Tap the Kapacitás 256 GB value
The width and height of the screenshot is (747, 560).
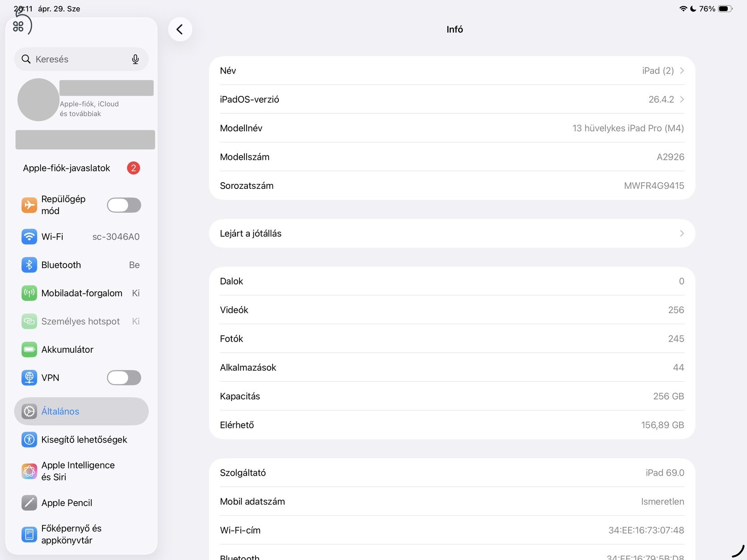668,396
